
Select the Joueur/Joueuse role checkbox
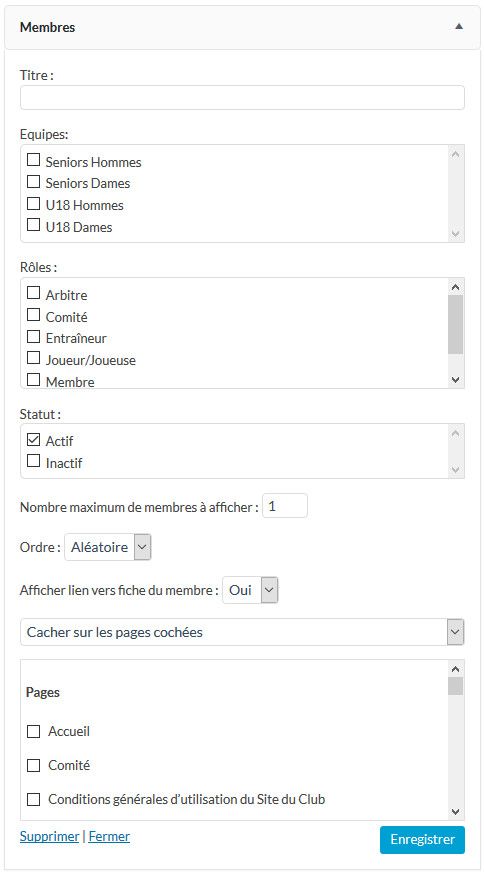tap(34, 358)
